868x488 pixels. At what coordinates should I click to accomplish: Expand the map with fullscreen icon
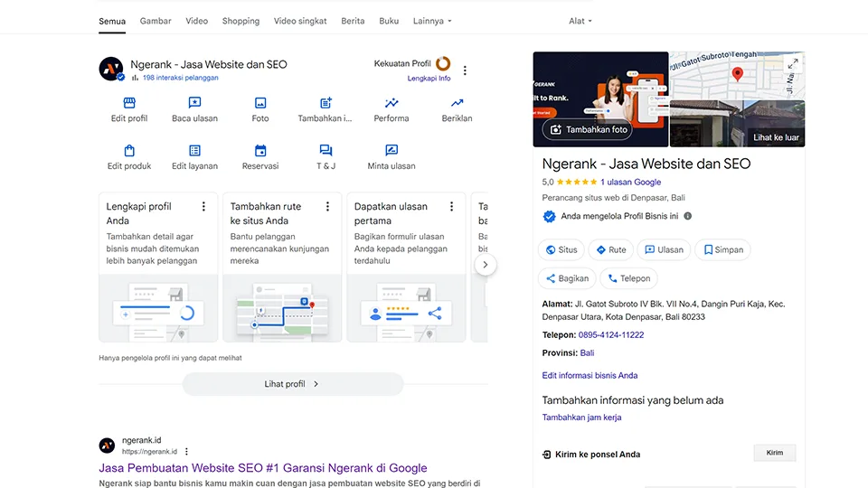coord(793,63)
